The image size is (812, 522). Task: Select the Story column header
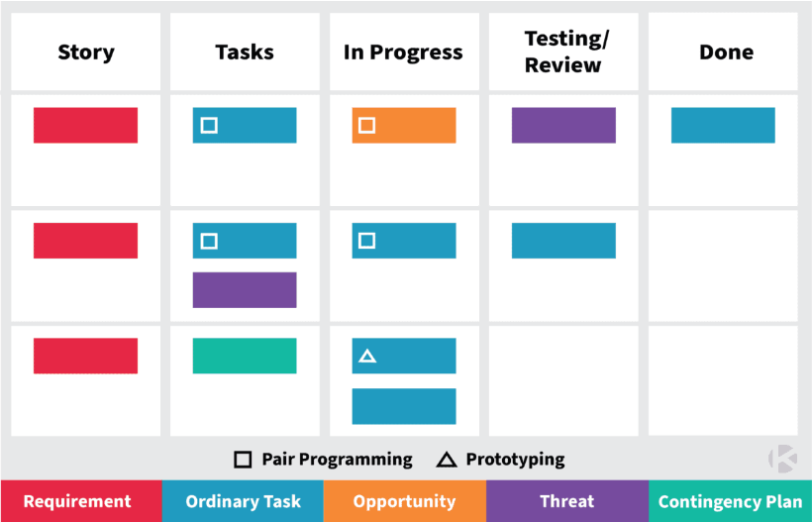(x=86, y=52)
